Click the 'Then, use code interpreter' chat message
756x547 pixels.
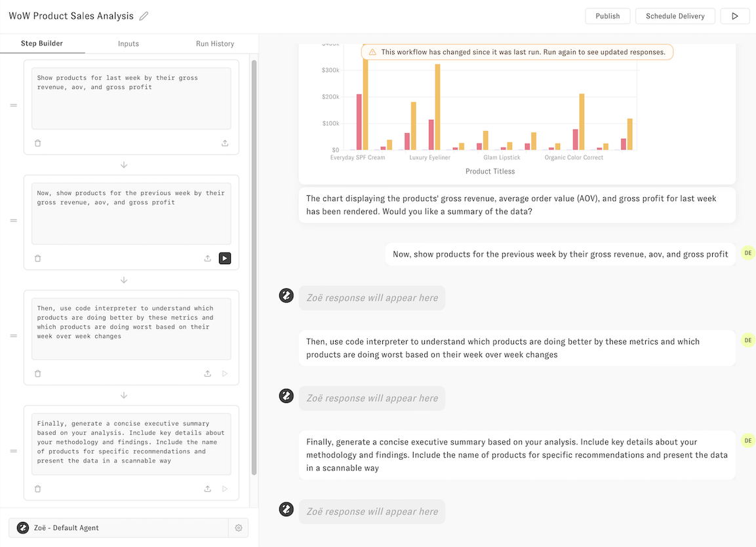click(x=517, y=348)
